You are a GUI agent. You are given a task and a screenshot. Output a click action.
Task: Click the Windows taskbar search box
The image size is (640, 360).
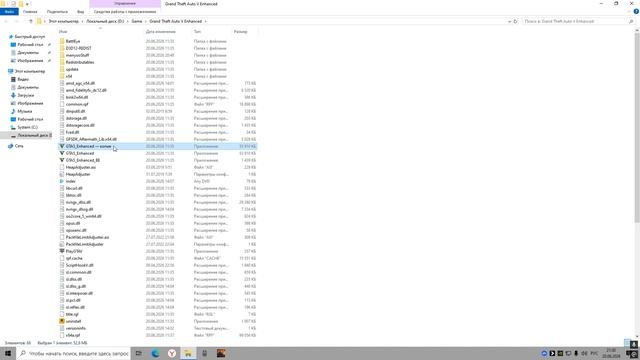click(x=74, y=353)
